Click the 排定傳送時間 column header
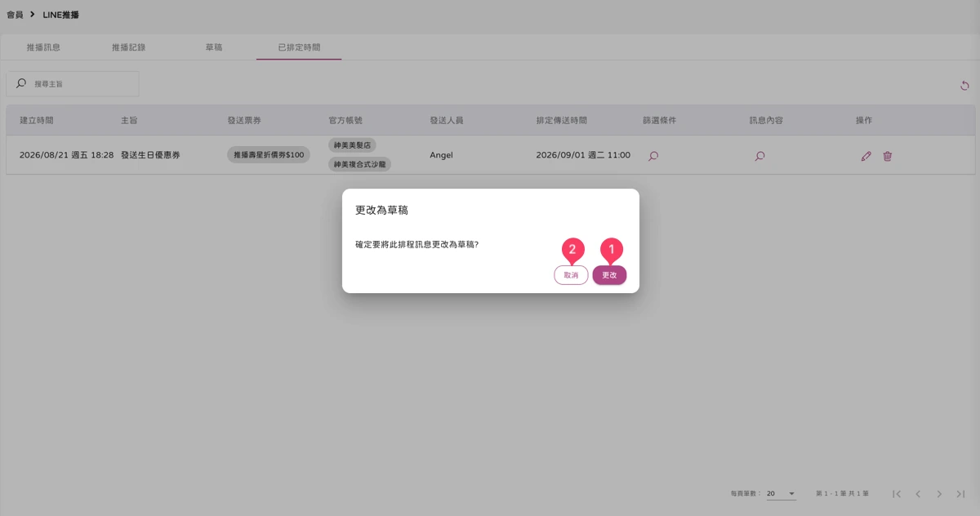This screenshot has height=516, width=980. tap(561, 120)
